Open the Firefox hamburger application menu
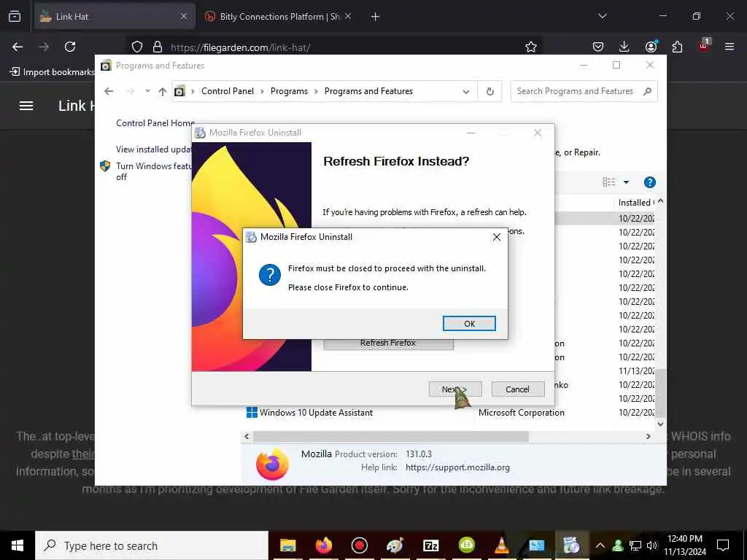Image resolution: width=747 pixels, height=560 pixels. (729, 47)
